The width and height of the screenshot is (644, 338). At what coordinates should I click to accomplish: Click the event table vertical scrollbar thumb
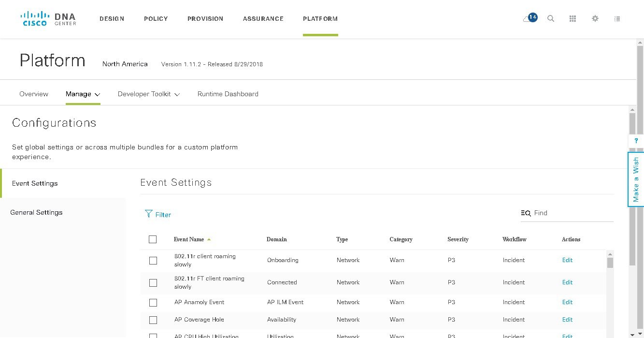[x=610, y=263]
